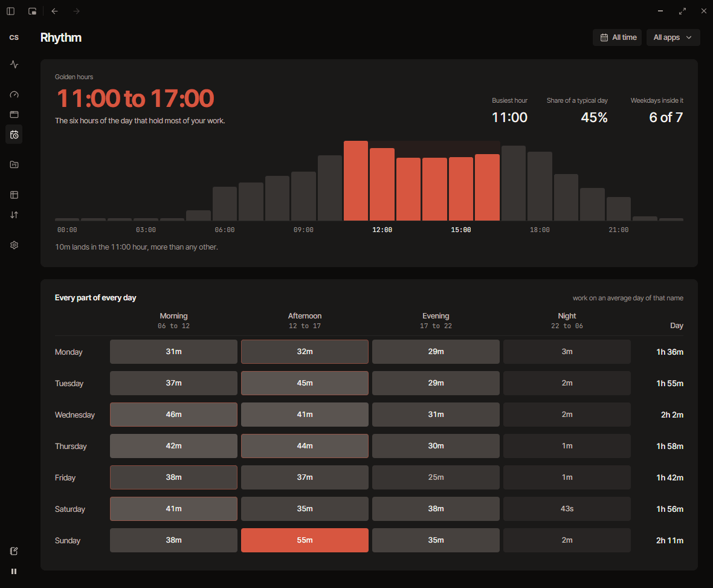This screenshot has height=588, width=713.
Task: Open the table layout view in the sidebar
Action: tap(14, 195)
